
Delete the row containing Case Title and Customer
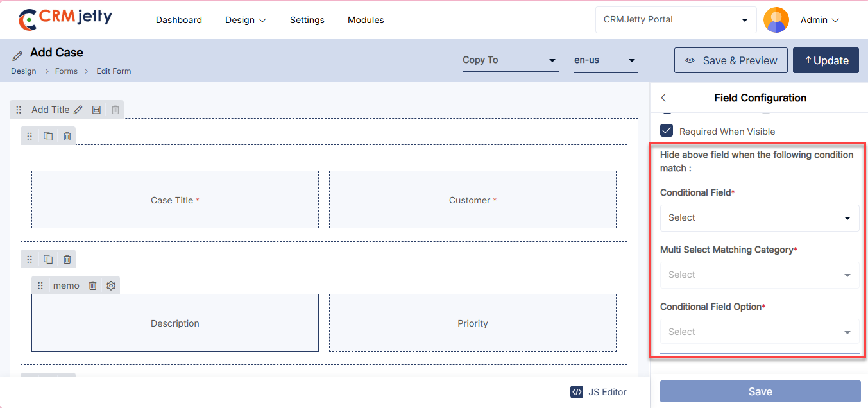coord(67,136)
